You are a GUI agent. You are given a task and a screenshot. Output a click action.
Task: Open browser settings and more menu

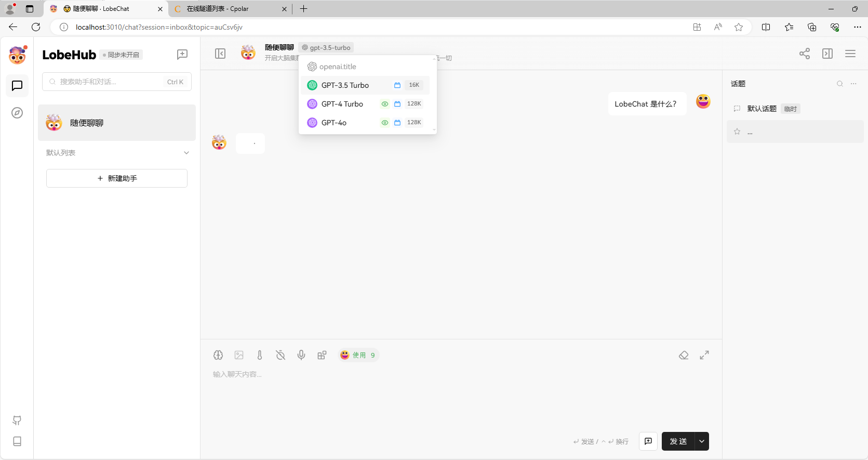pos(858,27)
